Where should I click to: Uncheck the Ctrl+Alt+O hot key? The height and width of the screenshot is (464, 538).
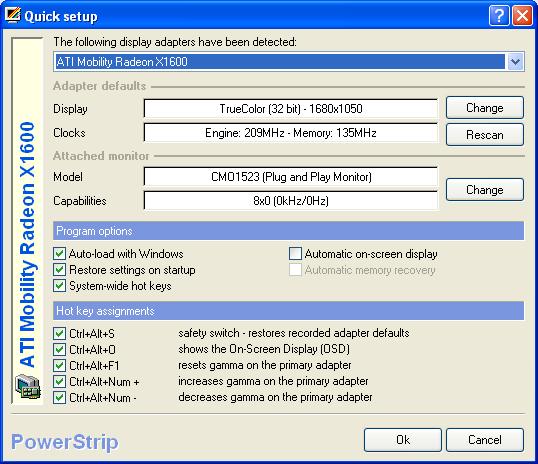59,349
